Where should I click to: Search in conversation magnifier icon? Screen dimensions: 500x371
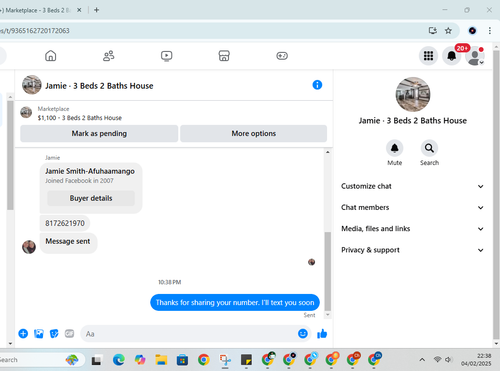(429, 148)
